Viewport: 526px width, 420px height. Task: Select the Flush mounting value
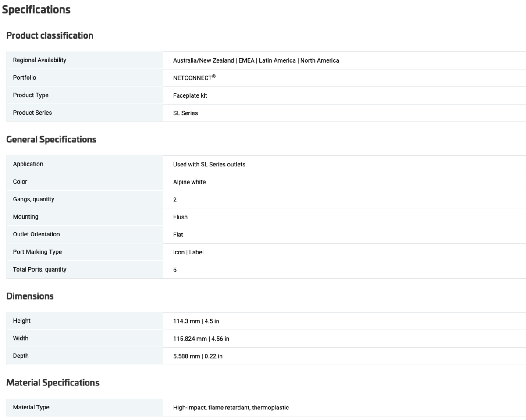coord(180,217)
